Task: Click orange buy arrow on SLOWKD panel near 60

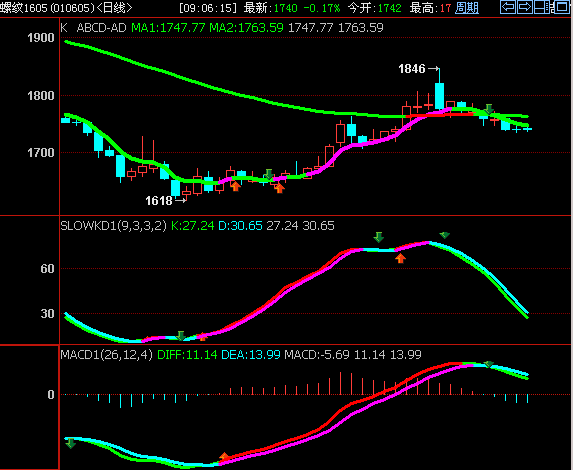Action: pyautogui.click(x=400, y=258)
